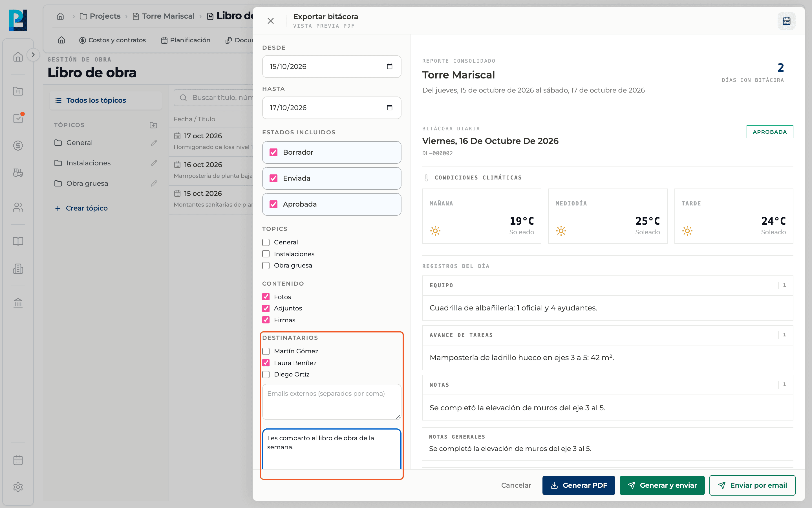
Task: Open the dollar costs icon in sidebar
Action: click(x=18, y=145)
